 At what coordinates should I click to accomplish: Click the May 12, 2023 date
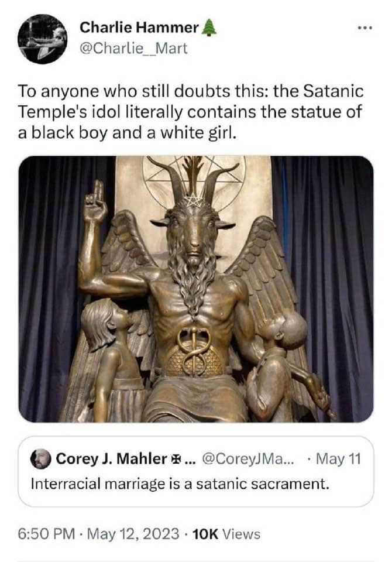pyautogui.click(x=133, y=534)
